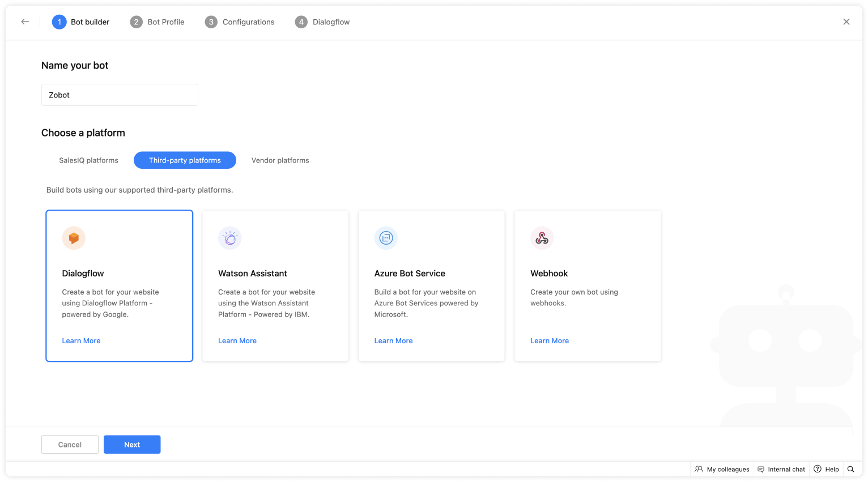
Task: Select the Watson Assistant platform card
Action: (x=275, y=286)
